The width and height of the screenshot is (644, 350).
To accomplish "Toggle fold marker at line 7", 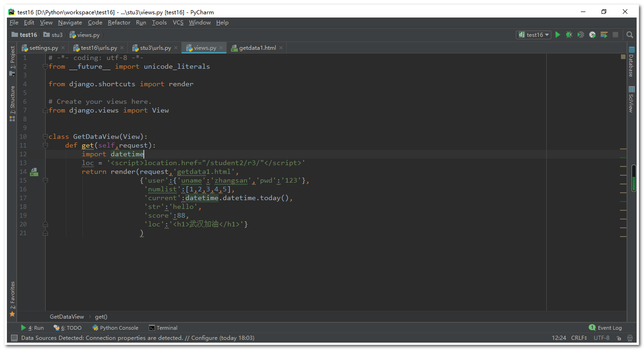I will tap(45, 110).
